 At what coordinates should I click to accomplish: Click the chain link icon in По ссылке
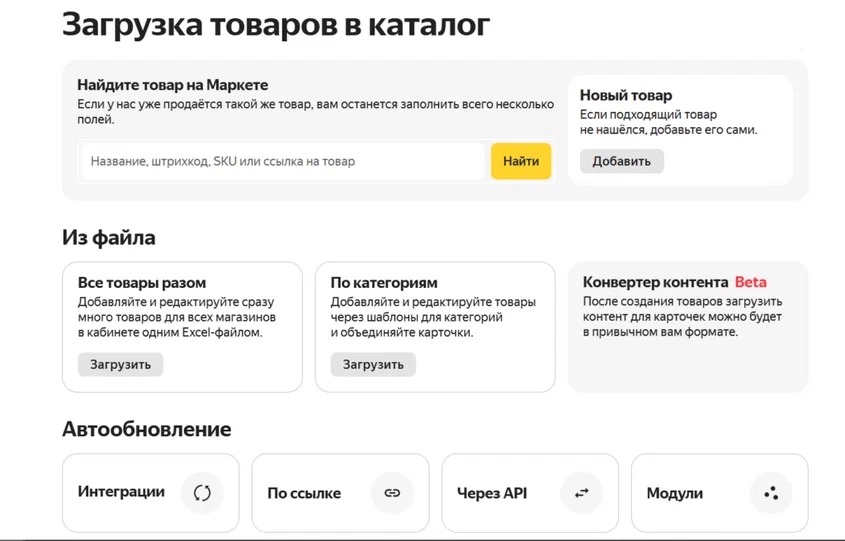point(392,493)
